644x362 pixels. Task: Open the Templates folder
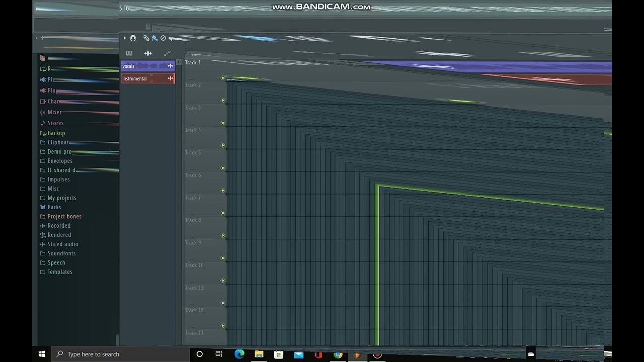[56, 272]
